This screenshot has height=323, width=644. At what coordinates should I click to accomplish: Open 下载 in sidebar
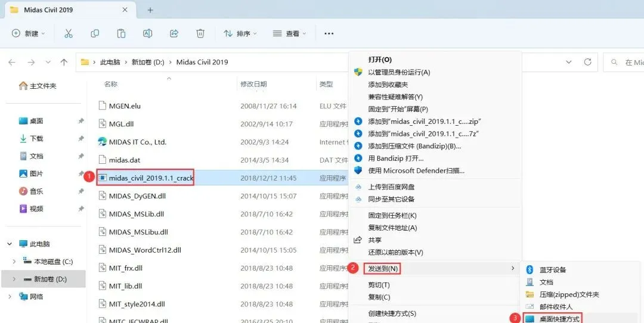[31, 139]
